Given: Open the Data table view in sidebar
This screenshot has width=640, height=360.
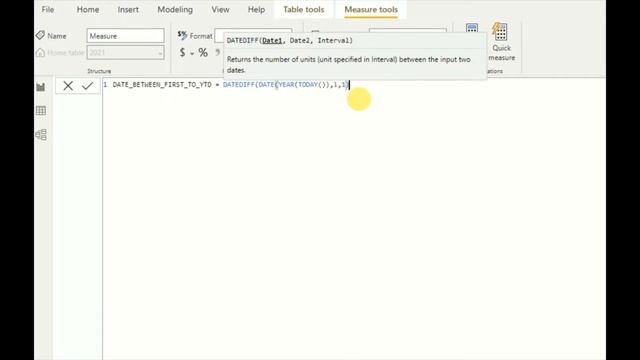Looking at the screenshot, I should (41, 111).
